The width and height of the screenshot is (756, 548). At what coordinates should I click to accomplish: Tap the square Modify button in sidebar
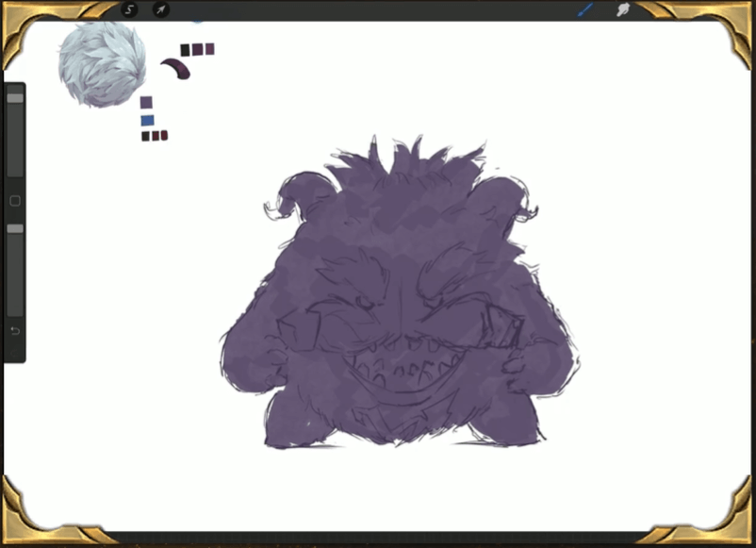[x=15, y=201]
